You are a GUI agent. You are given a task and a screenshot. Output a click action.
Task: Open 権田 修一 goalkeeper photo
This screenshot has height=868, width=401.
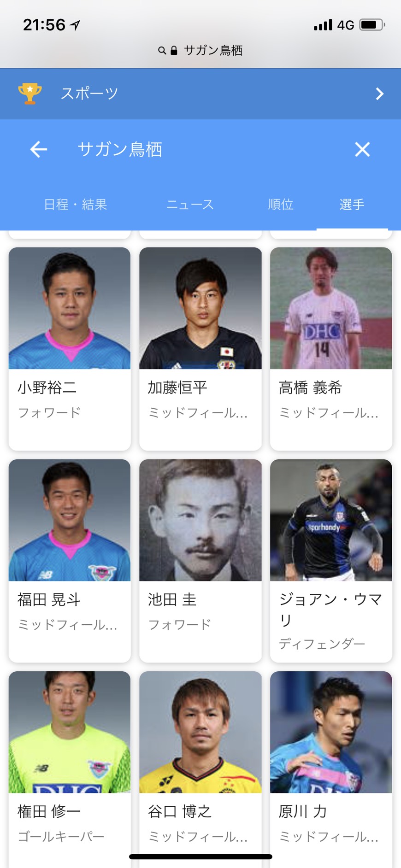tap(70, 732)
